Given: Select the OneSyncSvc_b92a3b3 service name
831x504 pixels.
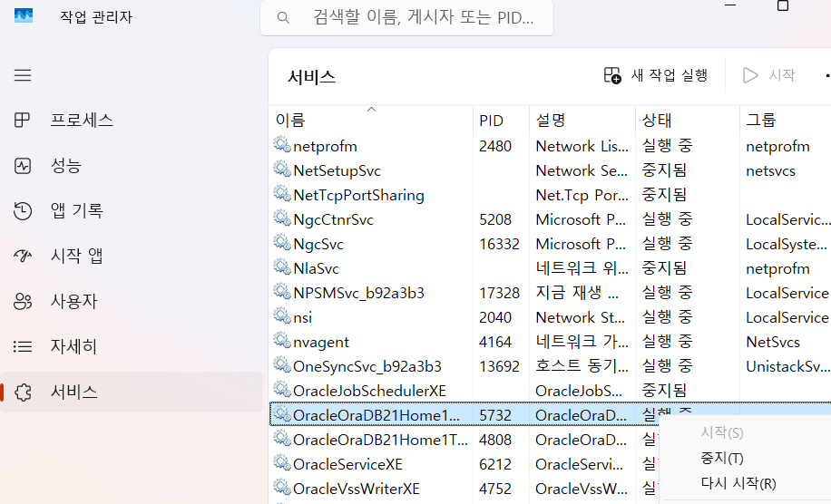Looking at the screenshot, I should [367, 366].
